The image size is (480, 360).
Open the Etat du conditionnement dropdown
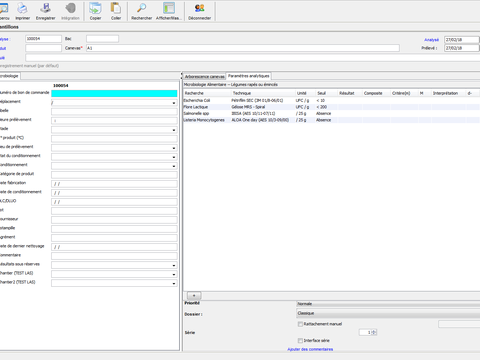(x=174, y=157)
